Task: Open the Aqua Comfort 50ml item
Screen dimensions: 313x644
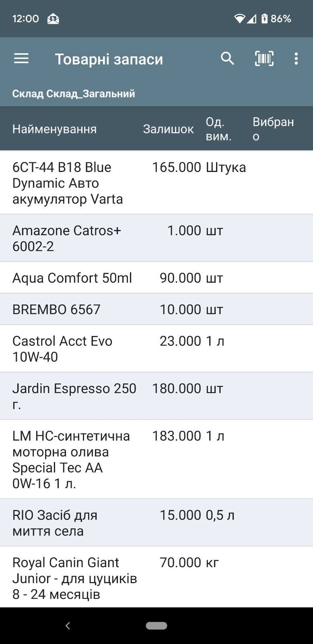Action: [156, 277]
